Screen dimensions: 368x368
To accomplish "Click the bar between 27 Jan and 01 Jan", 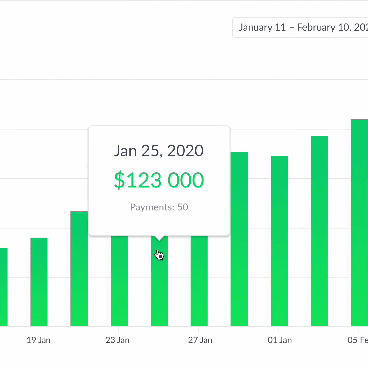I will click(x=239, y=239).
